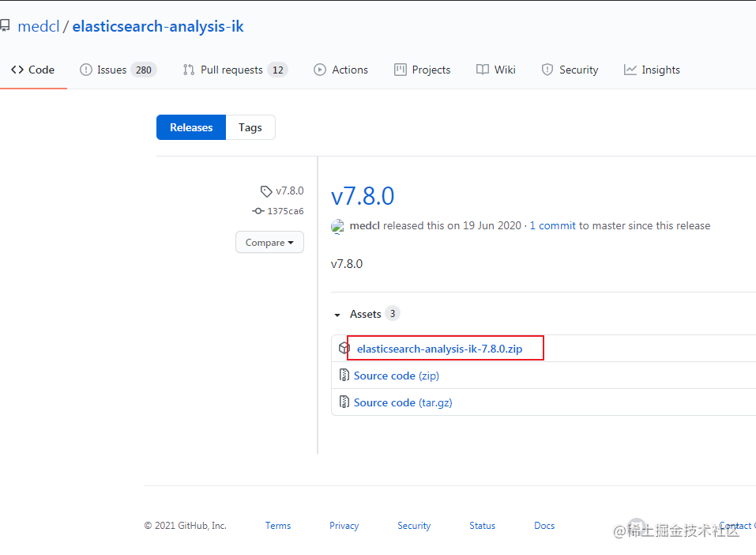Click the file icon for Source code (tar.gz)
756x555 pixels.
344,402
